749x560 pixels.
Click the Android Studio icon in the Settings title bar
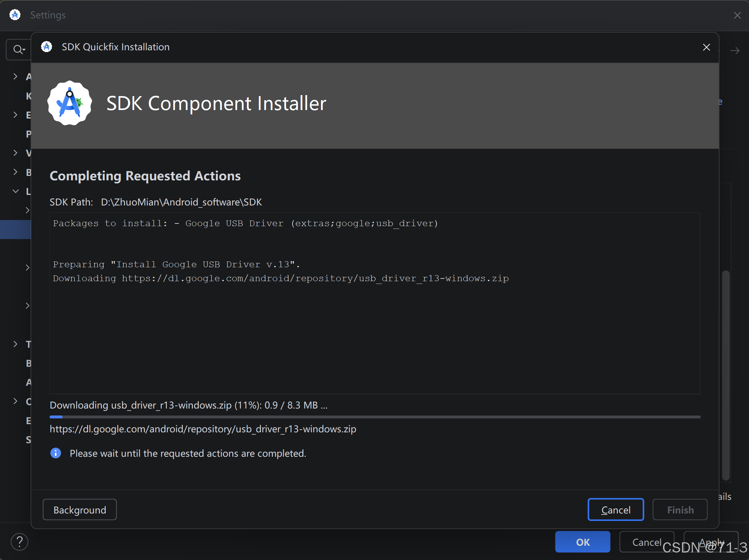tap(15, 15)
